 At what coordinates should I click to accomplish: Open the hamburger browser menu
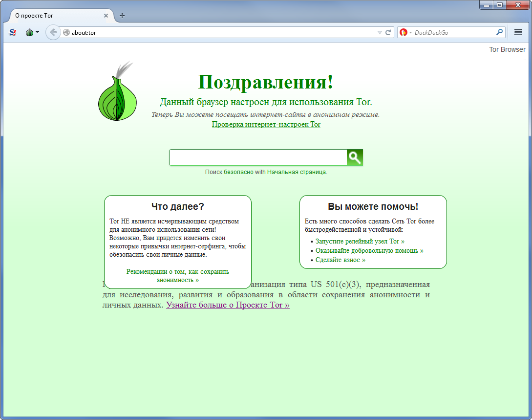(x=518, y=32)
